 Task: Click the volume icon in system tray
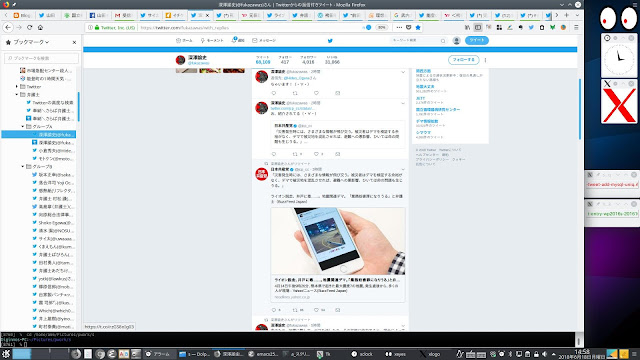tap(544, 354)
